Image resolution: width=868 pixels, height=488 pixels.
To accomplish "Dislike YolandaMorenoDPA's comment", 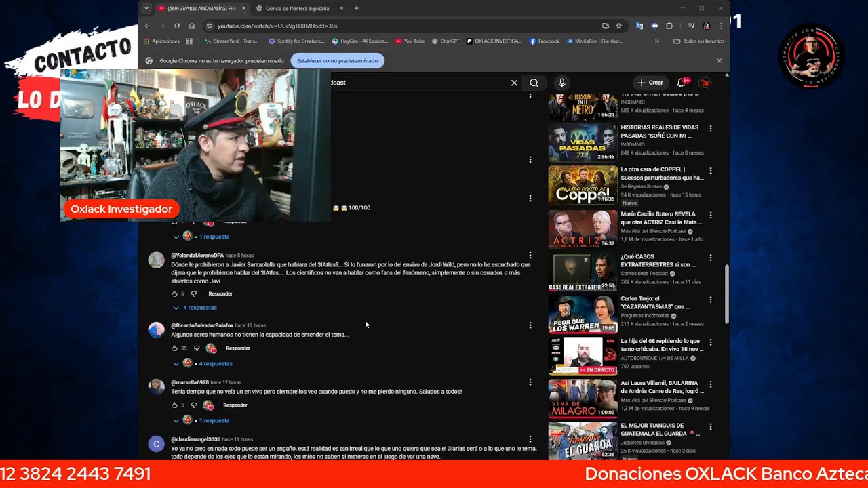I will [x=194, y=293].
